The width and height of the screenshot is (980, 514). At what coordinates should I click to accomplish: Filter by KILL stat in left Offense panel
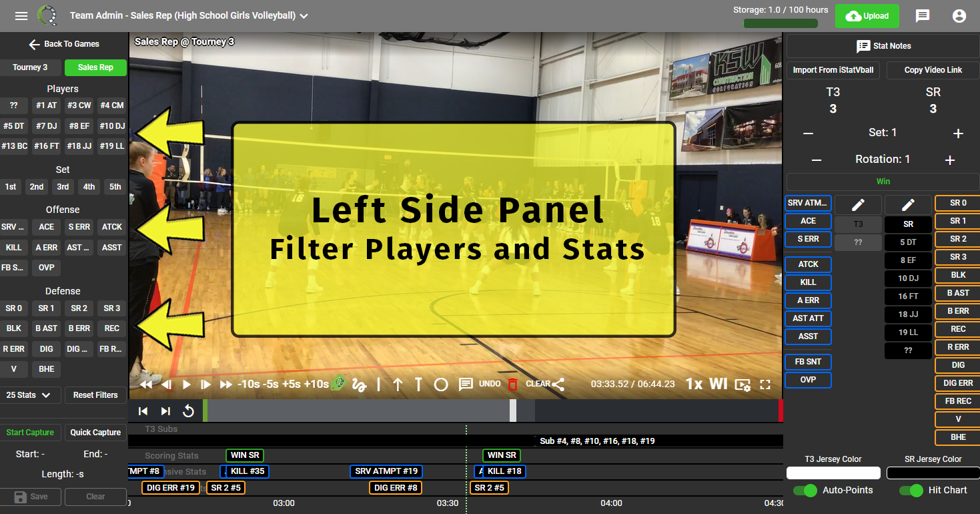click(14, 248)
